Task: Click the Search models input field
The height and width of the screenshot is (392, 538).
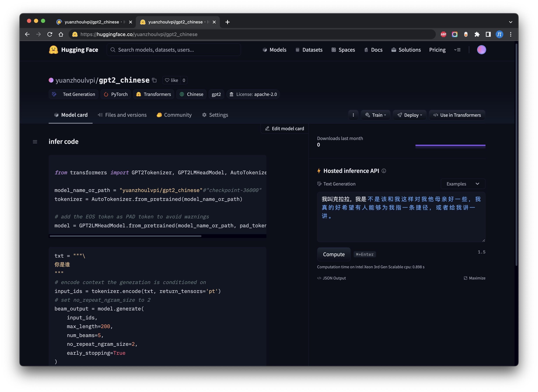Action: [174, 50]
